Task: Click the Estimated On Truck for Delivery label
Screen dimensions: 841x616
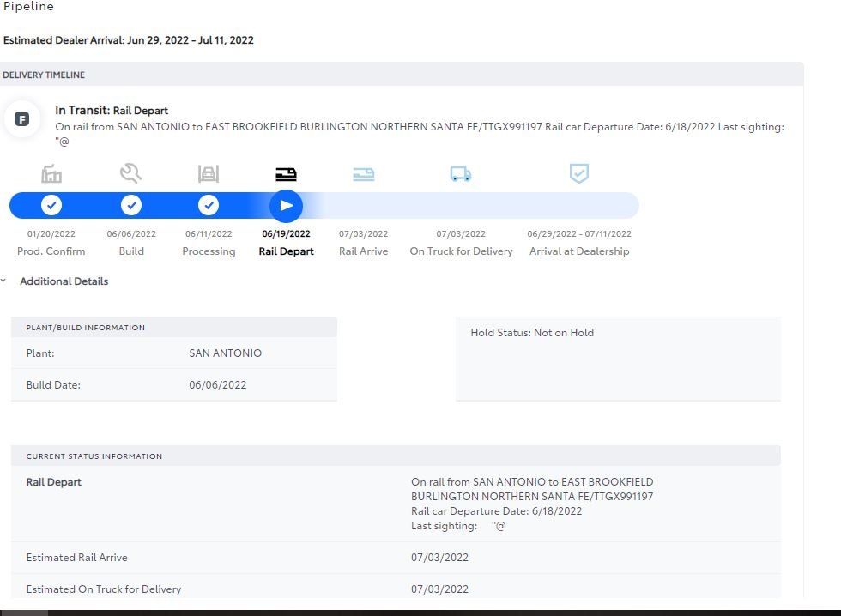Action: coord(104,589)
